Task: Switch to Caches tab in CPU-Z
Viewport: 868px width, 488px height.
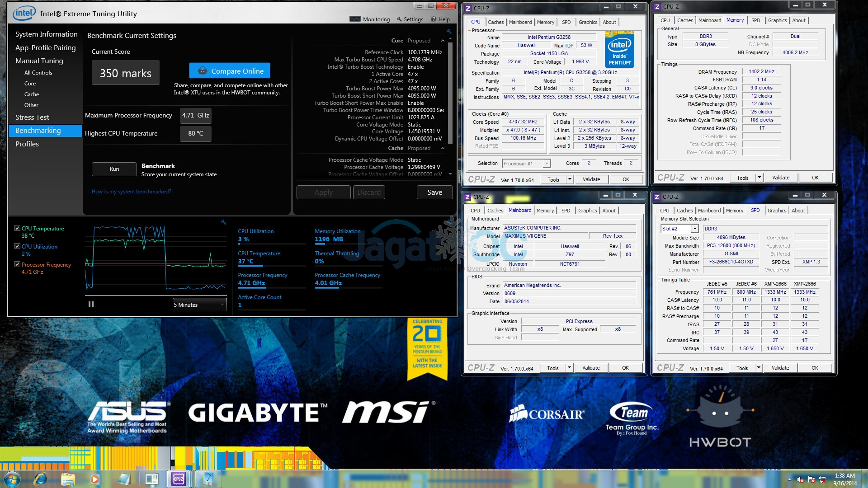Action: click(x=495, y=22)
